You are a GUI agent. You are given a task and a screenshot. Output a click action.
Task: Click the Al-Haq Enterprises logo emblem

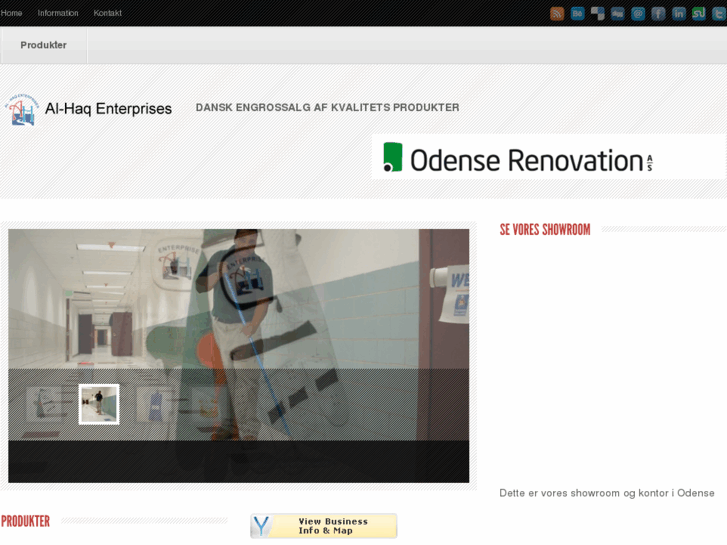21,109
